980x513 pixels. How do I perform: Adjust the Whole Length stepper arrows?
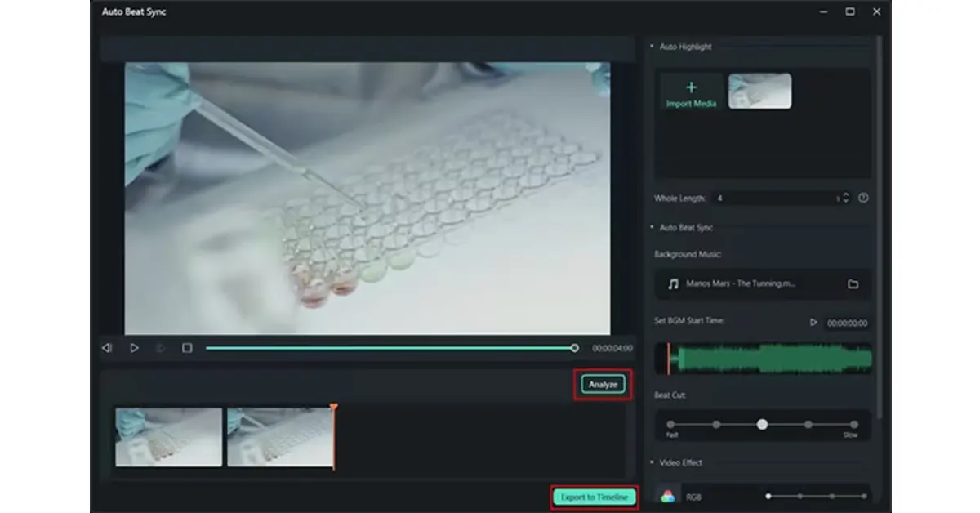845,198
